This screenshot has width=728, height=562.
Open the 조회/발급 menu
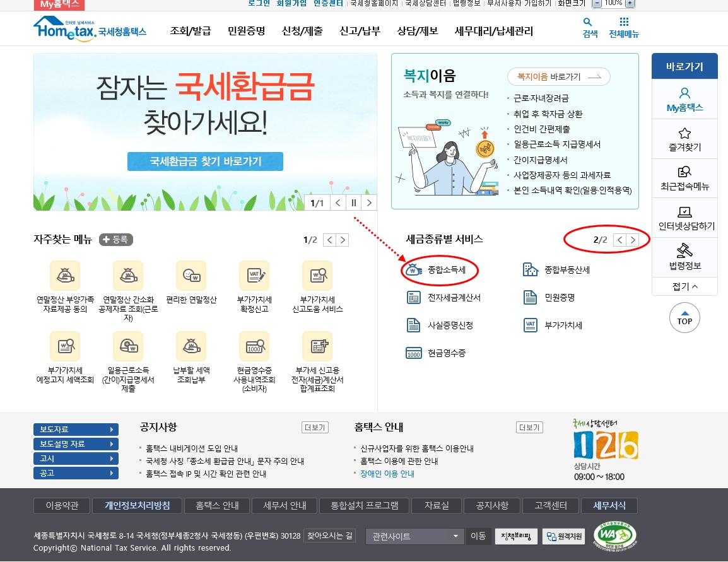click(x=191, y=31)
